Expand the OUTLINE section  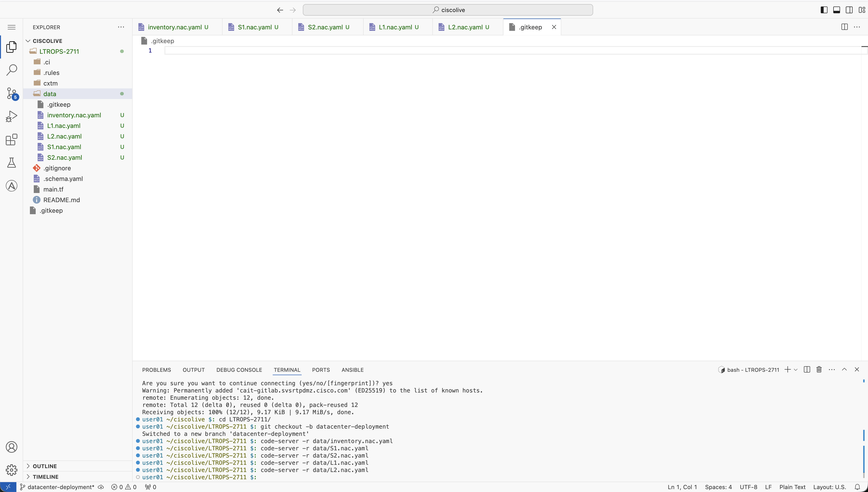click(x=45, y=466)
